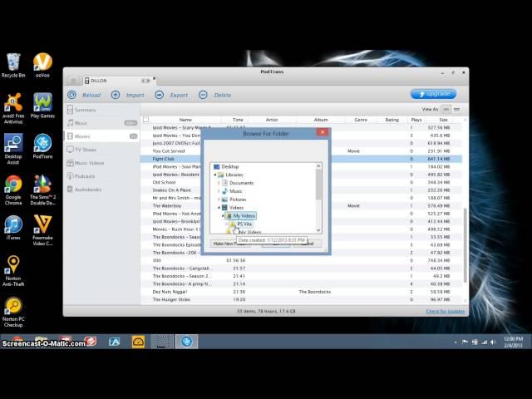Open Music Videos category in sidebar
This screenshot has width=532, height=399.
pyautogui.click(x=101, y=163)
